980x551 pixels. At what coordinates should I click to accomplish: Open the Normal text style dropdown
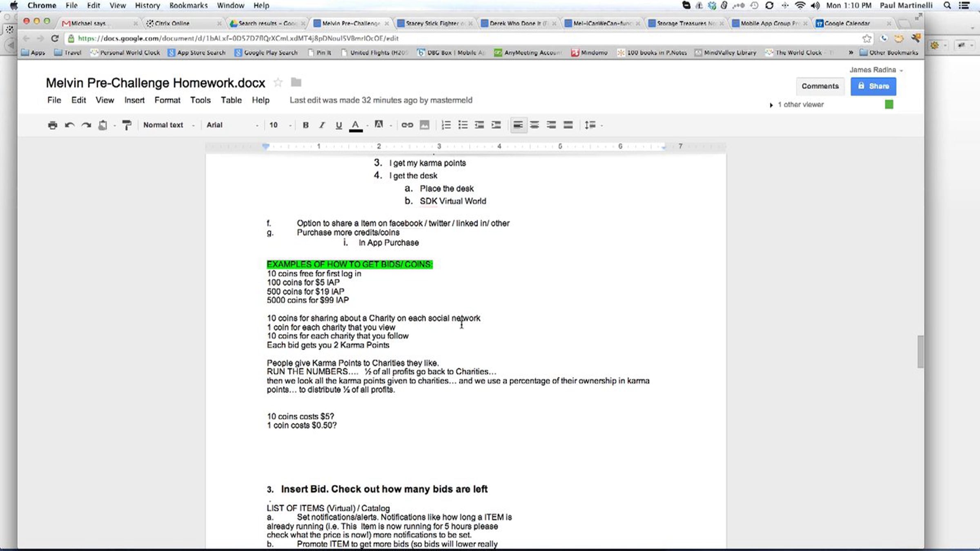coord(169,125)
